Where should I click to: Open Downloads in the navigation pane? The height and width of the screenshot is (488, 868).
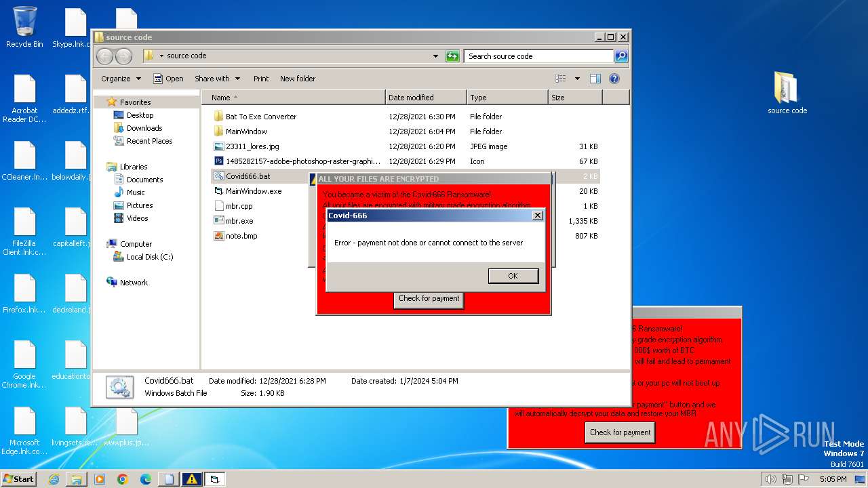144,128
